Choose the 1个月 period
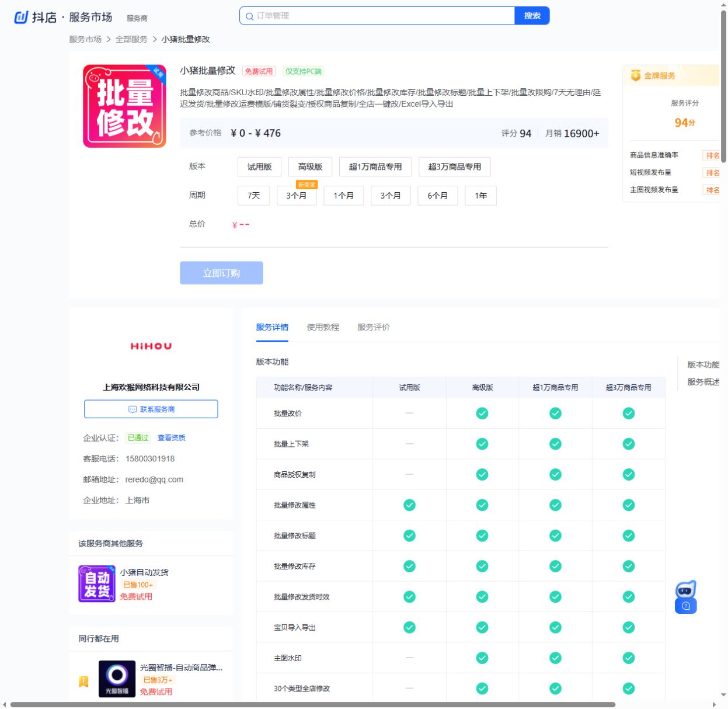The image size is (728, 709). coord(344,196)
